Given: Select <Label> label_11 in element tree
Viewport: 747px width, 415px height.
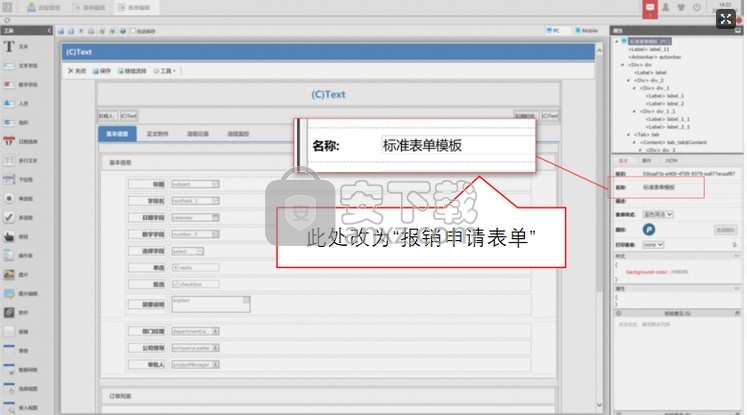Looking at the screenshot, I should [649, 50].
